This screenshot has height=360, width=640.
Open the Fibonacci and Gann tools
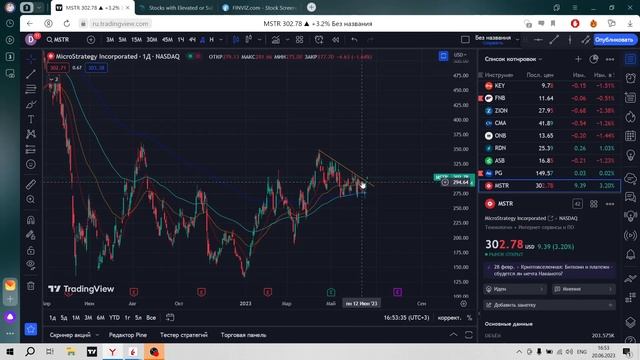(31, 89)
